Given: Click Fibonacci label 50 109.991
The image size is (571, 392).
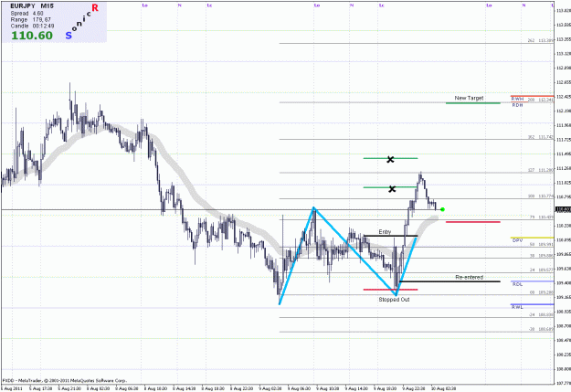Looking at the screenshot, I should [x=542, y=244].
